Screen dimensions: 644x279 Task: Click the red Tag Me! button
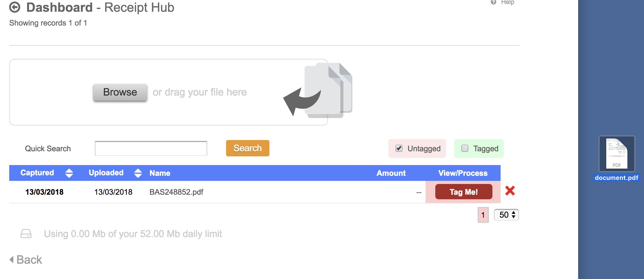pyautogui.click(x=464, y=192)
